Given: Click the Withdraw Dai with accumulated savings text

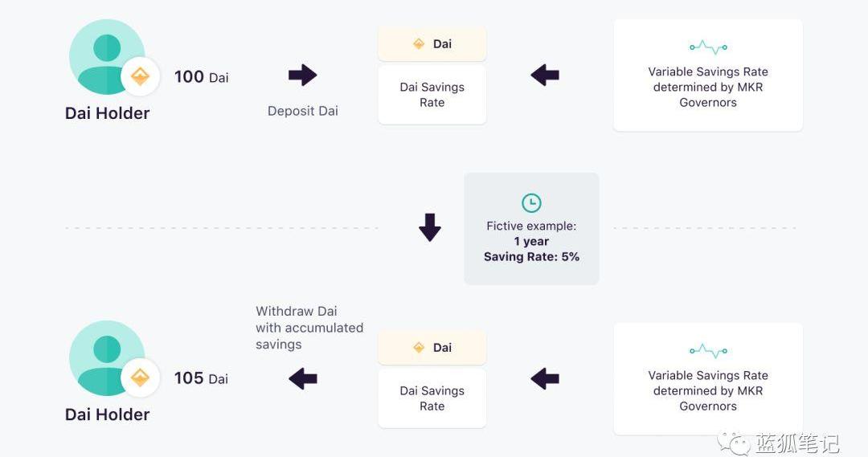Looking at the screenshot, I should pyautogui.click(x=309, y=328).
